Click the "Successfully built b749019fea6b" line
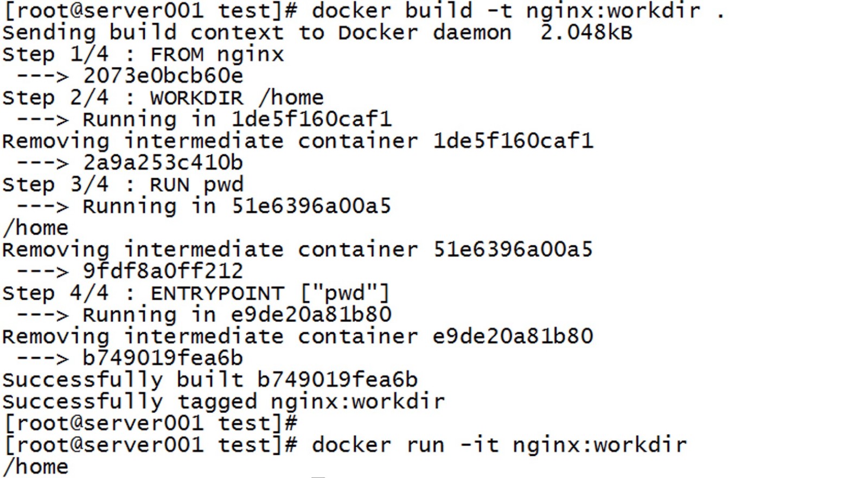868x478 pixels. [x=210, y=380]
